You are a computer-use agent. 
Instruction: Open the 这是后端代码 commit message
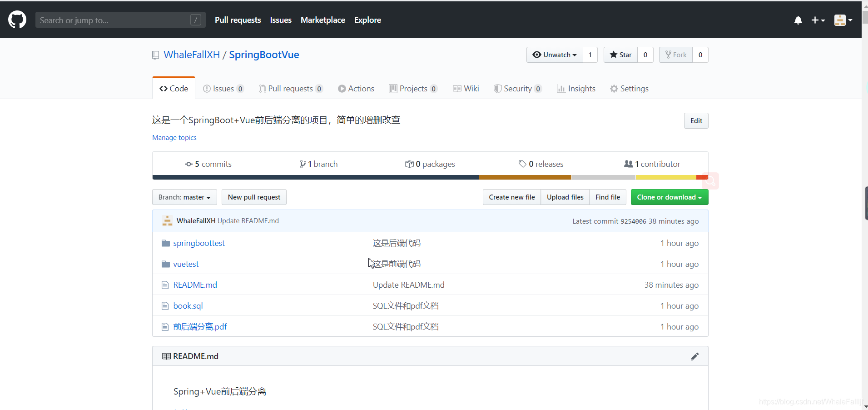397,243
